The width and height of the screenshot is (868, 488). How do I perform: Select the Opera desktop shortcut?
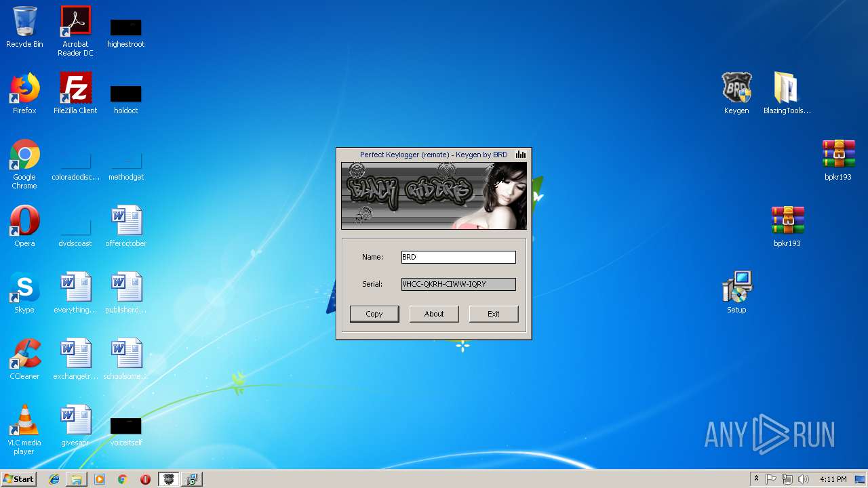click(24, 226)
